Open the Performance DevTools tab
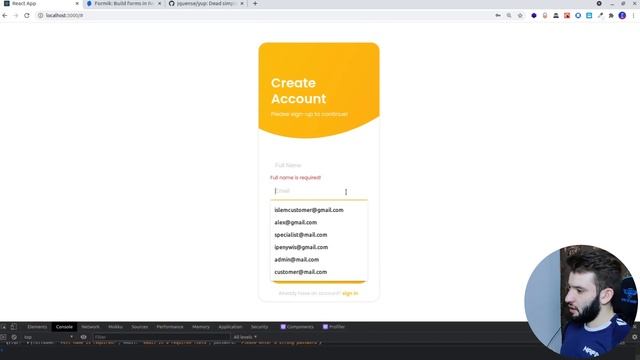This screenshot has height=360, width=640. (x=170, y=327)
